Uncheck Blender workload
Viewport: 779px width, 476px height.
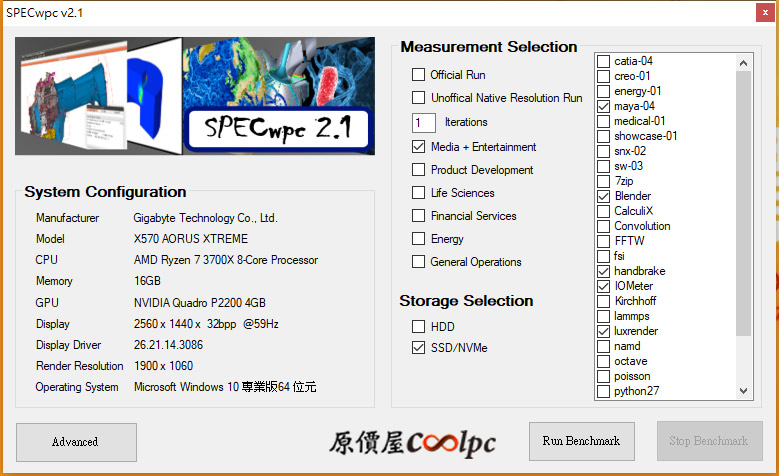[603, 196]
